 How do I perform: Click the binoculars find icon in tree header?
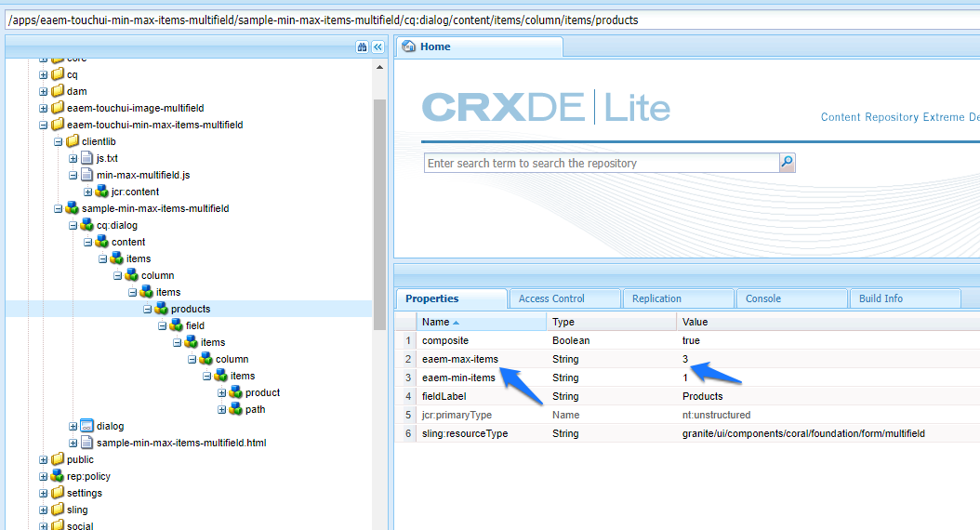pyautogui.click(x=362, y=46)
